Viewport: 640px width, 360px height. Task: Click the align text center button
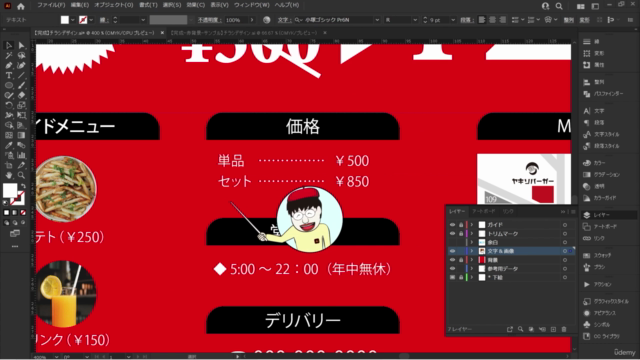pyautogui.click(x=493, y=20)
